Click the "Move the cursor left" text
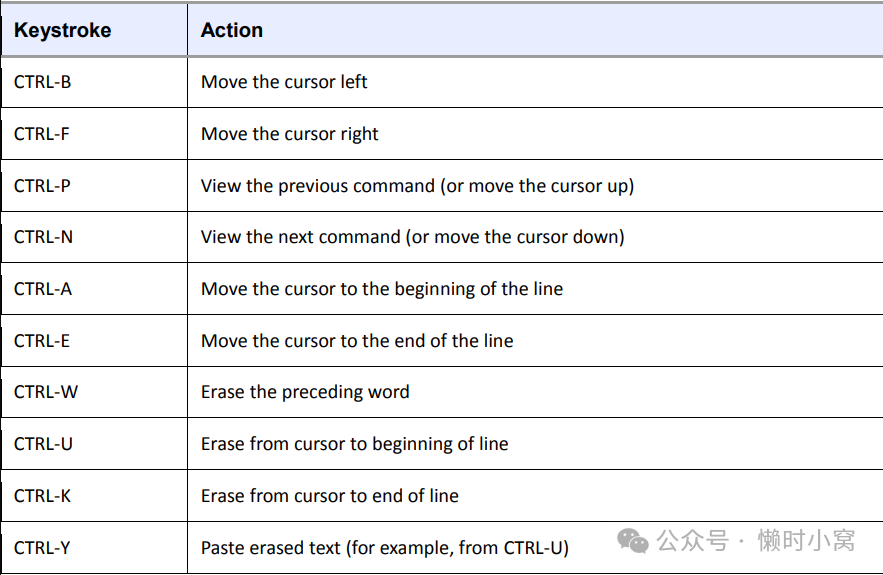 (284, 82)
